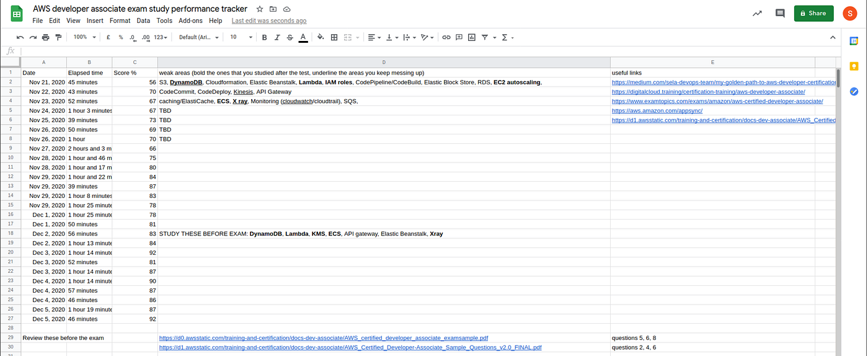Decrease decimal places
Image resolution: width=868 pixels, height=356 pixels.
(133, 37)
